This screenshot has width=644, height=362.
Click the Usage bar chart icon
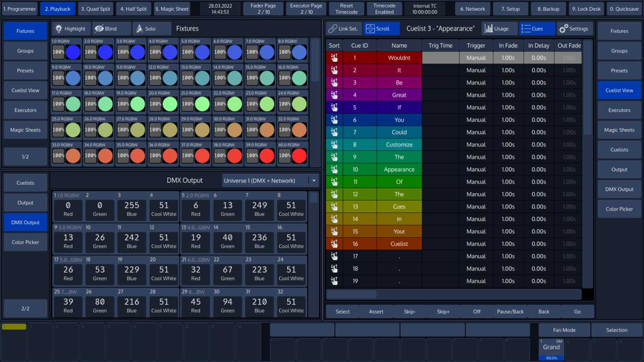click(489, 29)
